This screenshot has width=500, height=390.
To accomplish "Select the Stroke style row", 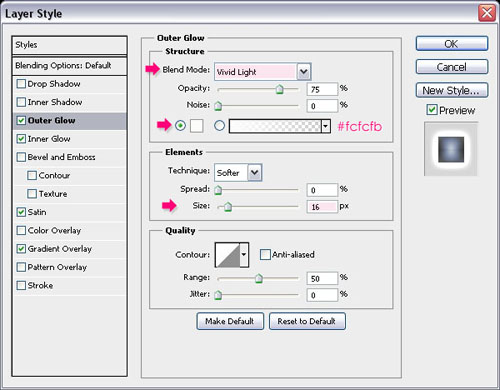I will click(x=70, y=285).
